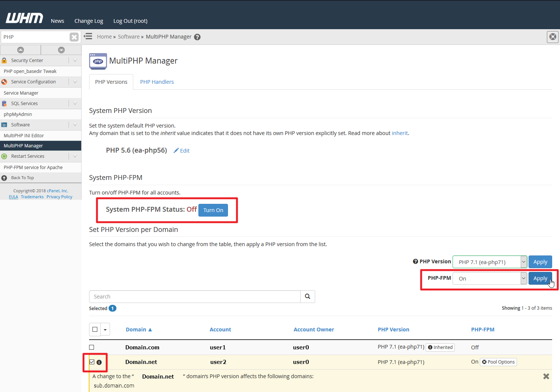Viewport: 560px width, 392px height.
Task: Click the WHM logo
Action: tap(24, 17)
